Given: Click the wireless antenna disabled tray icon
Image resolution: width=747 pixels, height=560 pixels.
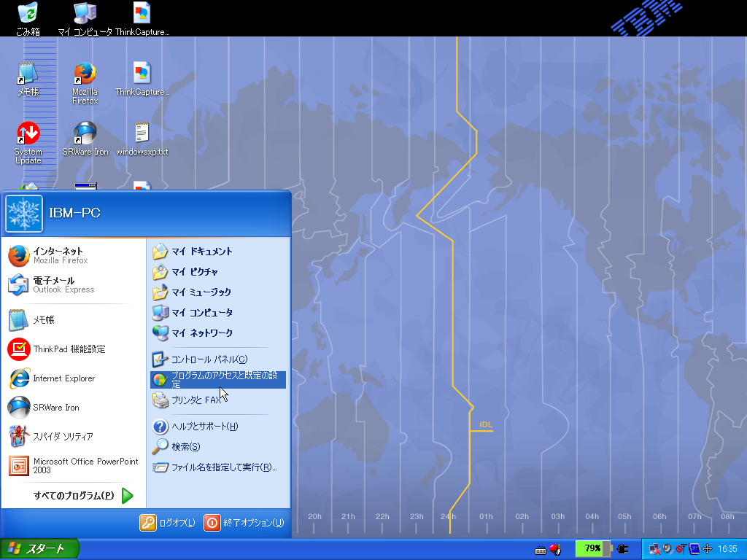Looking at the screenshot, I should (681, 549).
